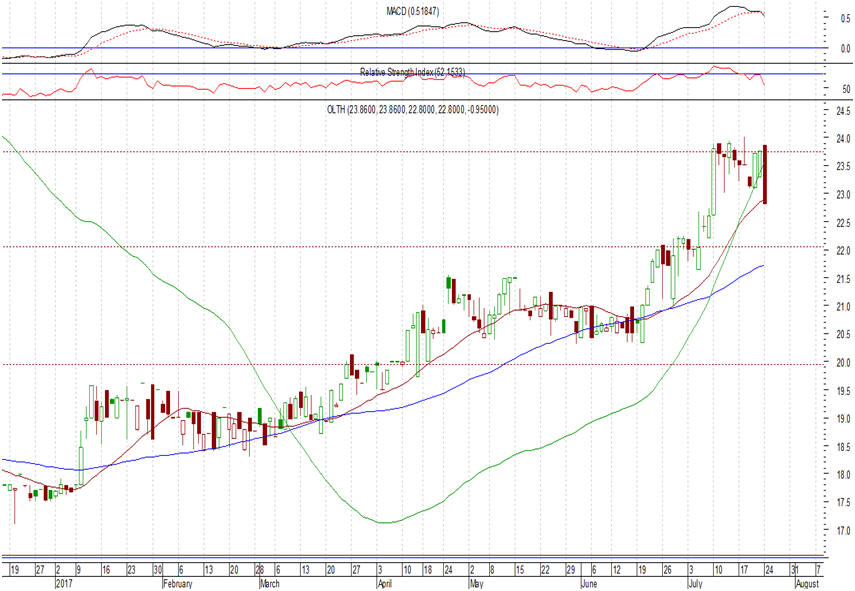This screenshot has height=591, width=855.
Task: Select the June label on date axis
Action: coord(591,581)
